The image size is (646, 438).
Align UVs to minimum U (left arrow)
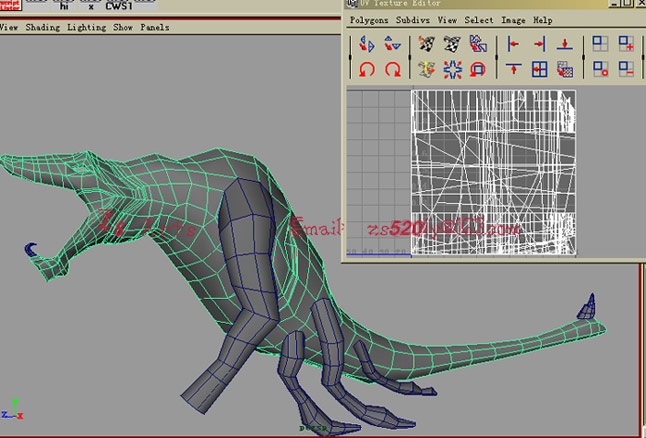click(x=513, y=44)
